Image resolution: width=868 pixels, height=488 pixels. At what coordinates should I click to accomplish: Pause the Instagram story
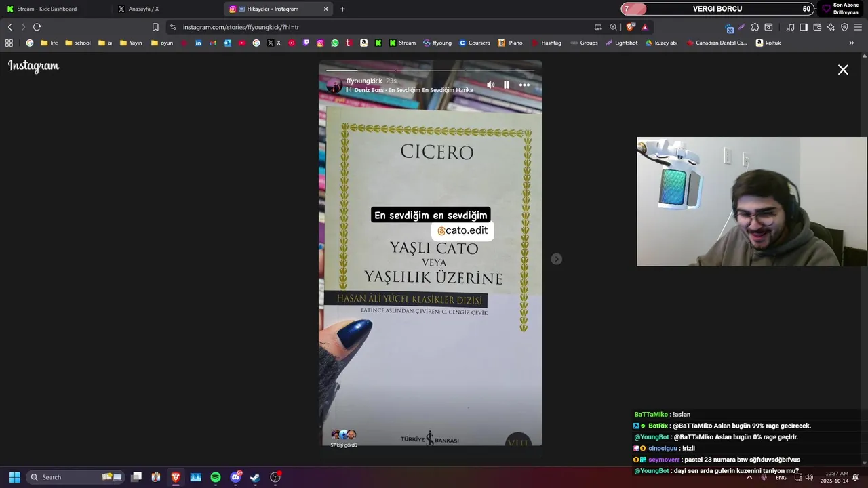(507, 85)
